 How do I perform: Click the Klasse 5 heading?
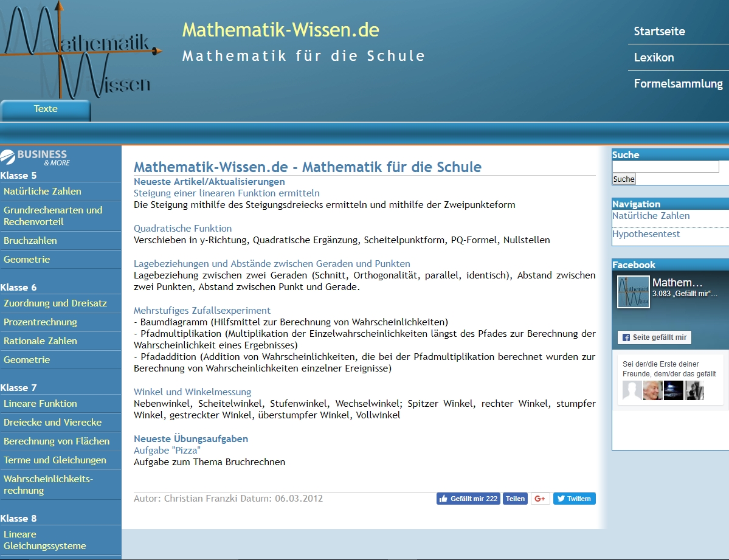point(19,175)
